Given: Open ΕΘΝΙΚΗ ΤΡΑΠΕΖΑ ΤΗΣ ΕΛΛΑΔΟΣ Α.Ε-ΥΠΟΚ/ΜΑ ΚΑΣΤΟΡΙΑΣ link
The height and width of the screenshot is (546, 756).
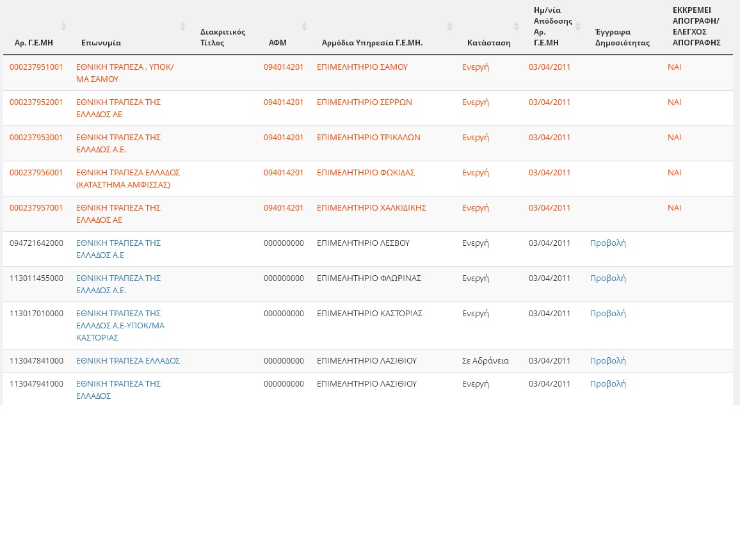Looking at the screenshot, I should click(120, 325).
